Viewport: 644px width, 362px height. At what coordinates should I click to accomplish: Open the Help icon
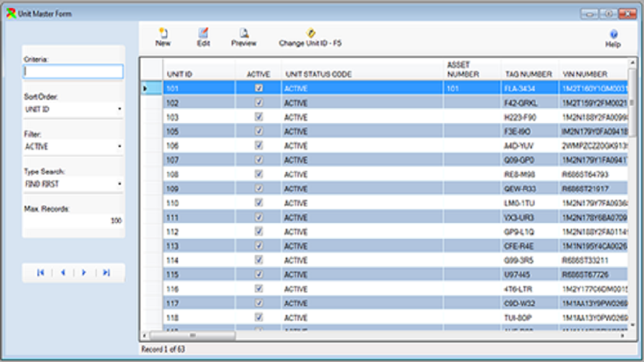click(x=613, y=35)
